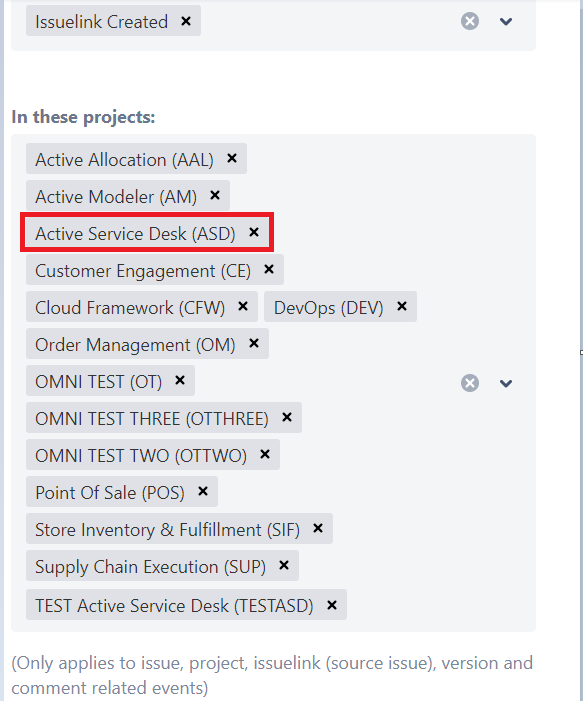Viewport: 583px width, 701px height.
Task: Click the Supply Chain Execution (SUP) tag text
Action: pos(150,567)
